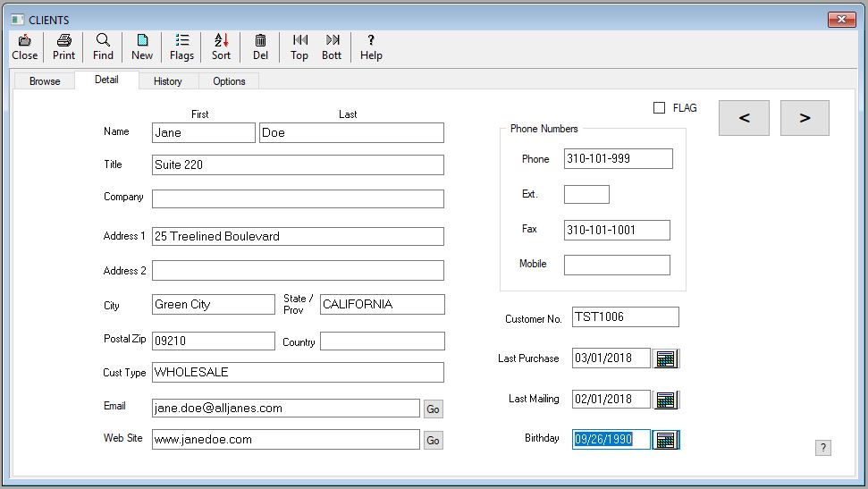Open Help from the toolbar
Image resolution: width=868 pixels, height=489 pixels.
(x=371, y=46)
